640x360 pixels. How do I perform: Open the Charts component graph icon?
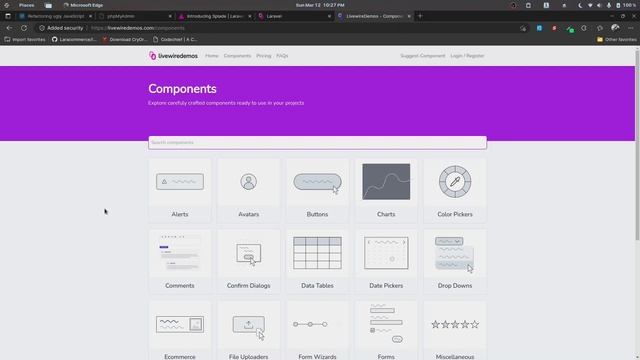[x=386, y=182]
